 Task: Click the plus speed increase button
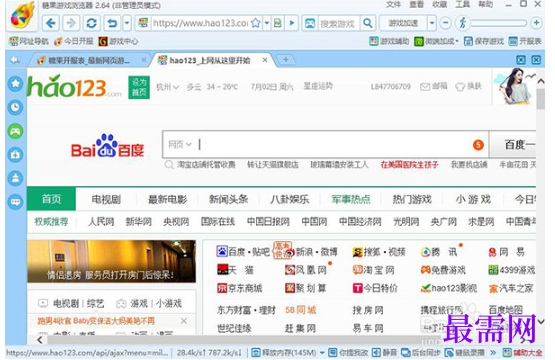[x=536, y=23]
